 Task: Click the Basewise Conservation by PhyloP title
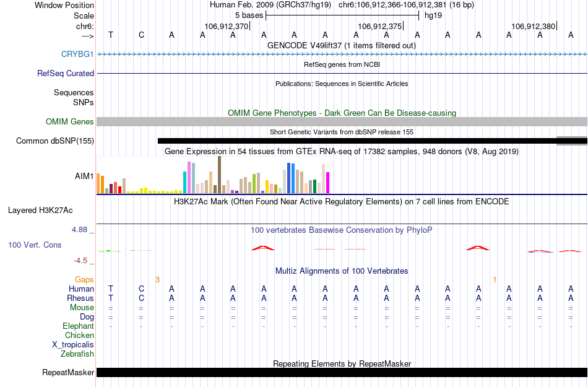click(342, 230)
